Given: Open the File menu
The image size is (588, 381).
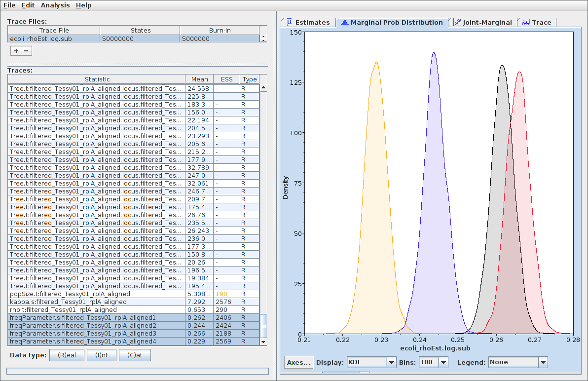Looking at the screenshot, I should [9, 5].
